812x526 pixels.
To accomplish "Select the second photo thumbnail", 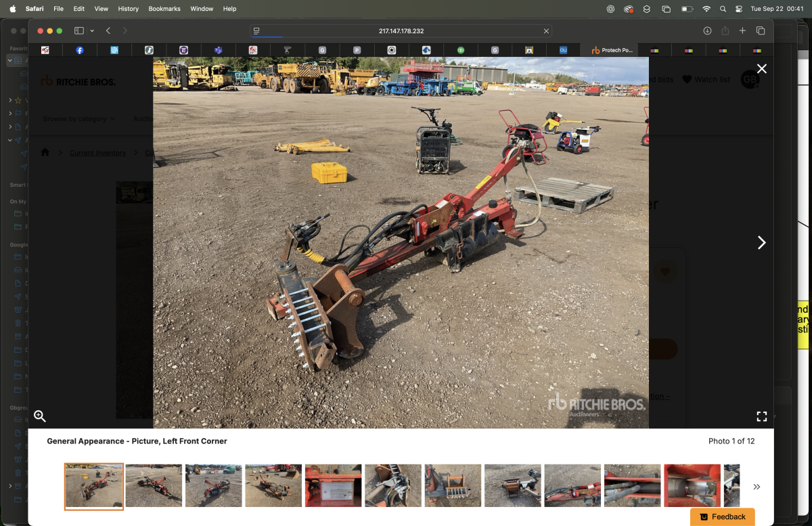I will [x=154, y=485].
